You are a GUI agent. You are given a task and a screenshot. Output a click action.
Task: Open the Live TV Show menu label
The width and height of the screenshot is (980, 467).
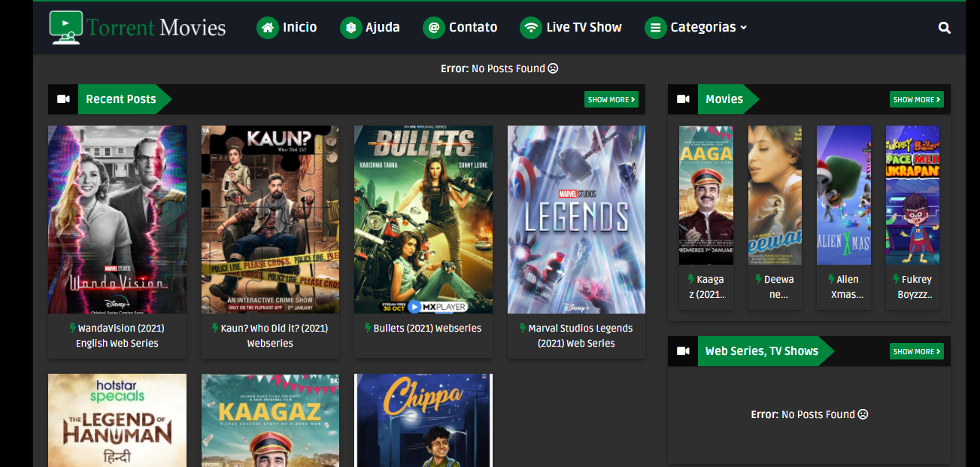584,27
